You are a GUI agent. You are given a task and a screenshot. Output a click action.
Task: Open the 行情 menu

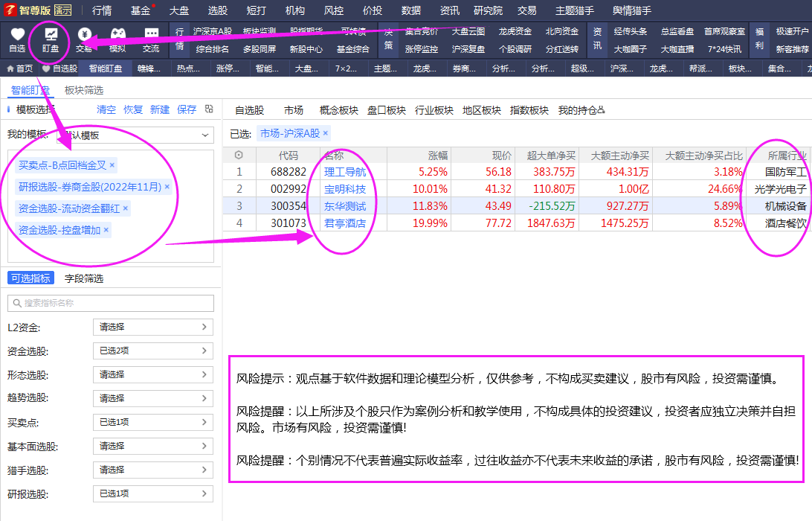point(101,10)
